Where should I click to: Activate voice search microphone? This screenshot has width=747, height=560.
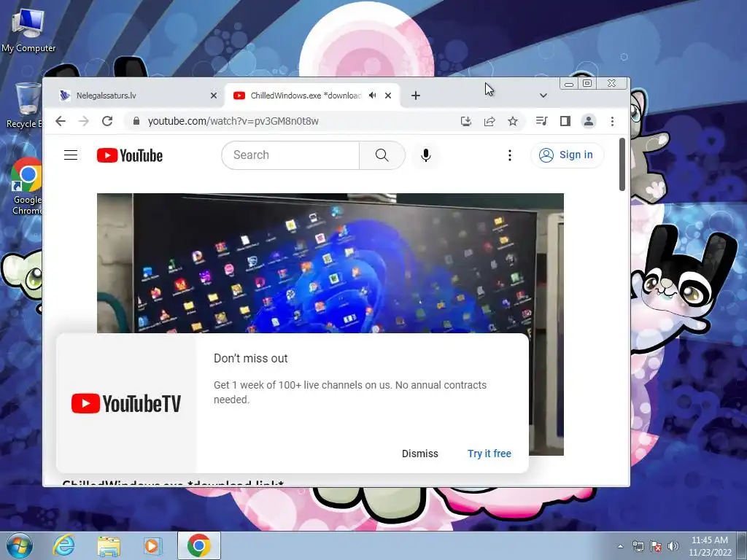click(426, 155)
